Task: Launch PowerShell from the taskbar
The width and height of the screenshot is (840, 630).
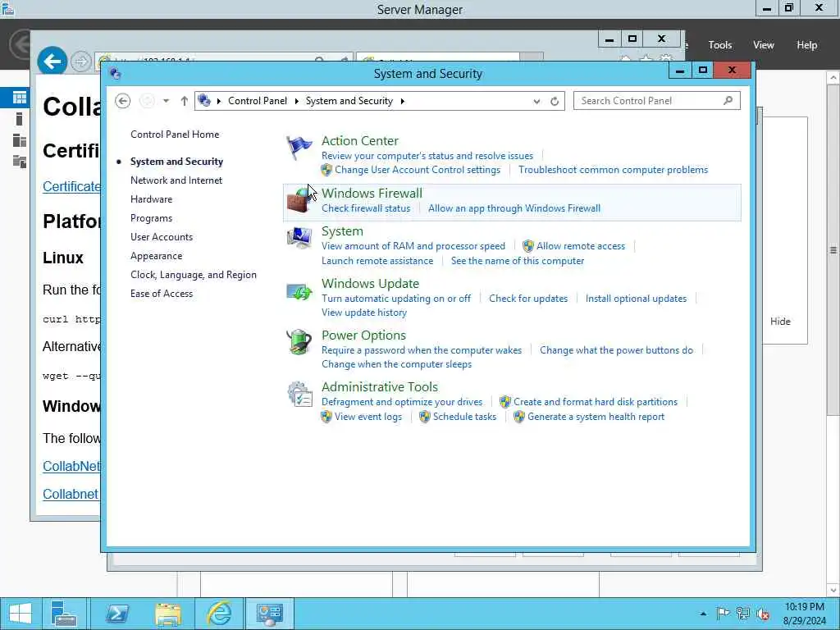Action: click(x=116, y=614)
